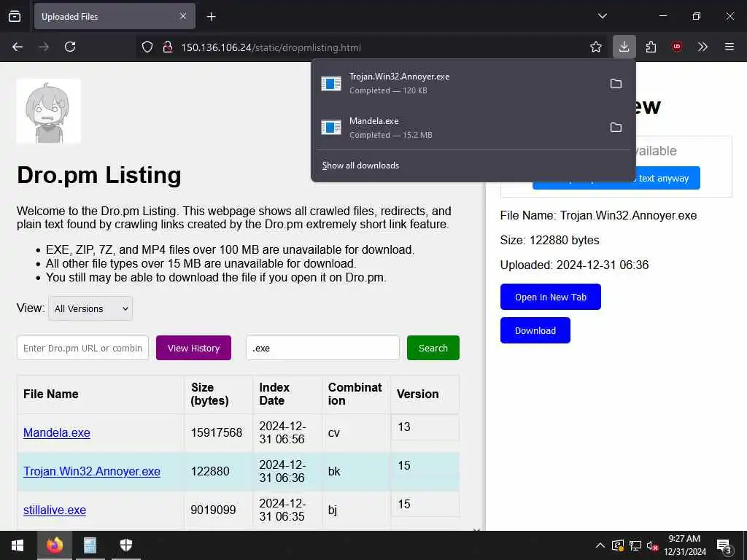The width and height of the screenshot is (747, 560).
Task: Open the taskbar clock 9:27 AM
Action: 684,545
